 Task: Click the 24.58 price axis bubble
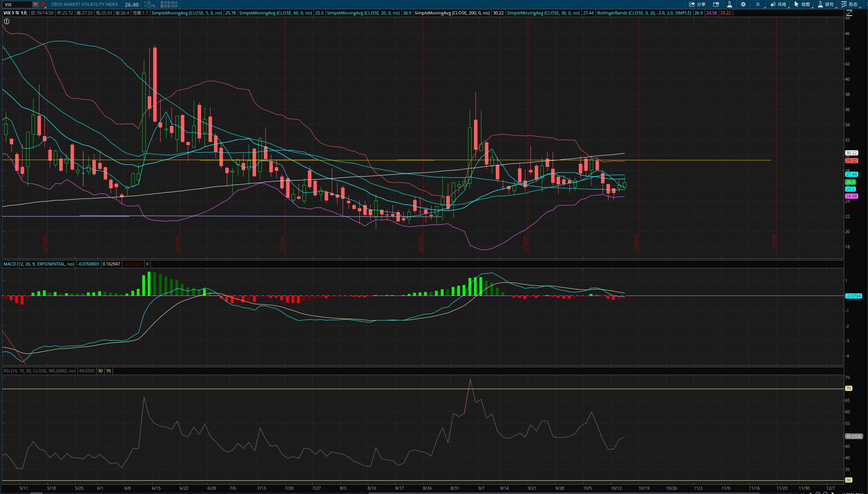point(851,196)
